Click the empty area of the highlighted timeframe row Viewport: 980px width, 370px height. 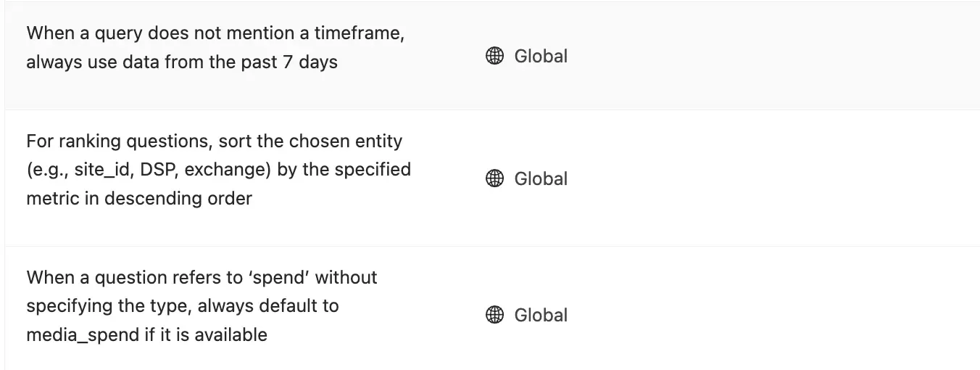tap(761, 56)
